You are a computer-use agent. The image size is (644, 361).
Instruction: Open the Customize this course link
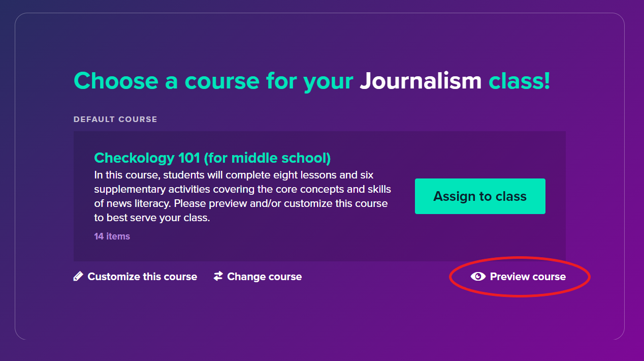click(x=142, y=277)
